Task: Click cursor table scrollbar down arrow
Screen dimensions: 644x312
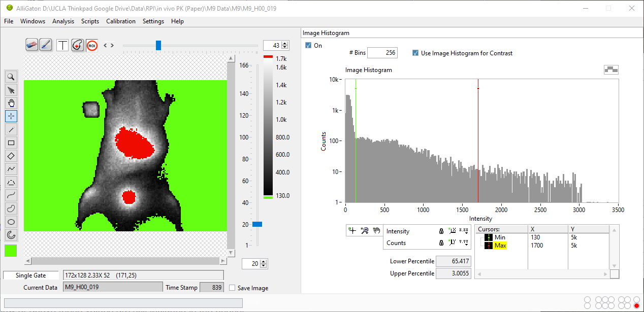Action: click(614, 266)
